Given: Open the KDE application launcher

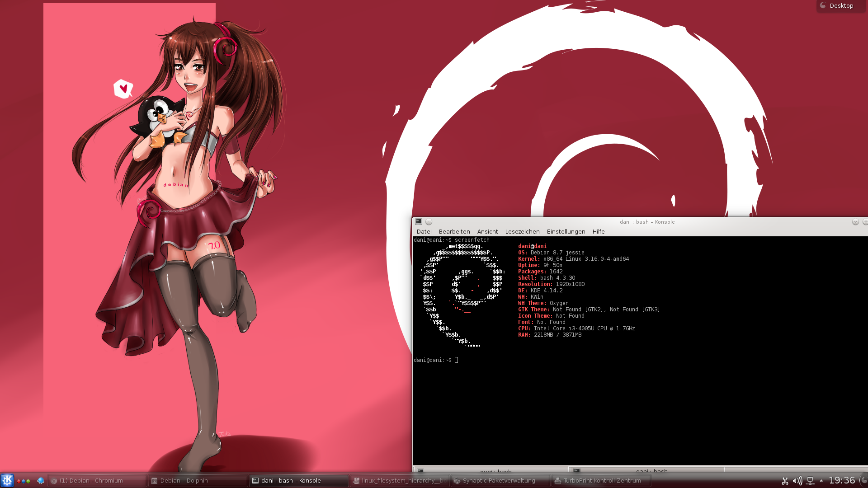Looking at the screenshot, I should click(7, 480).
